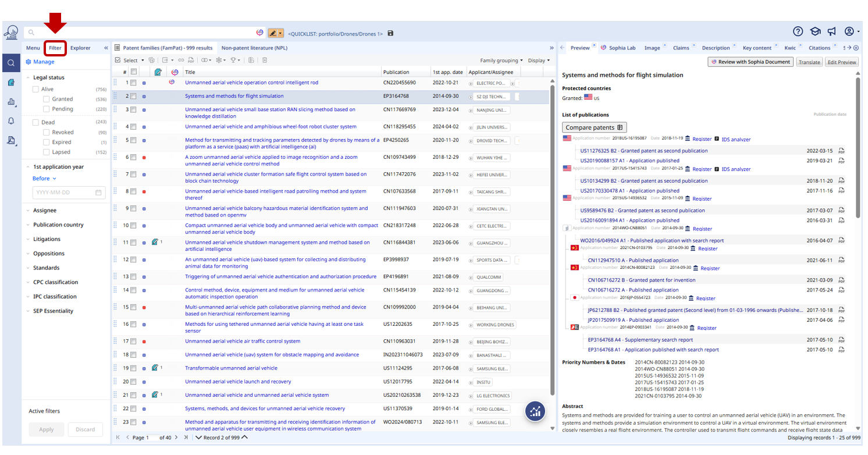Add a new tab with plus icon
The height and width of the screenshot is (455, 868).
856,48
